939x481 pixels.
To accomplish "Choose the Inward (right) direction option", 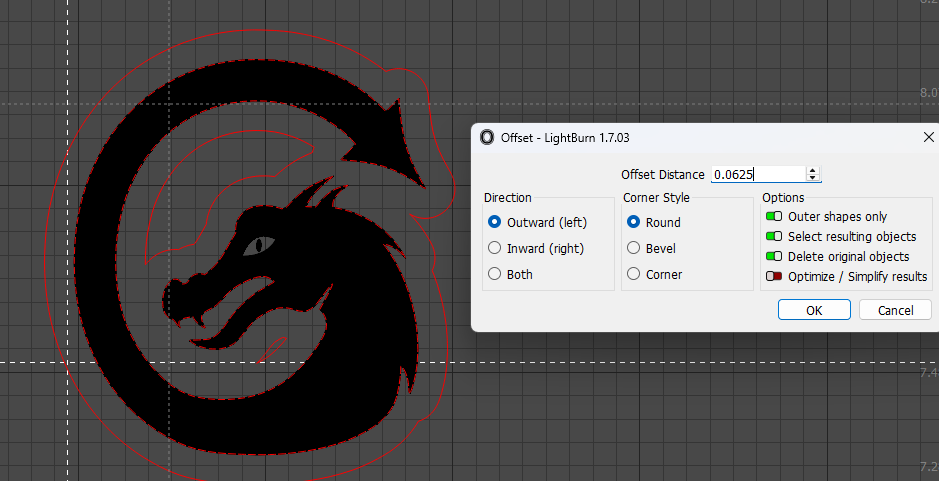I will click(494, 248).
